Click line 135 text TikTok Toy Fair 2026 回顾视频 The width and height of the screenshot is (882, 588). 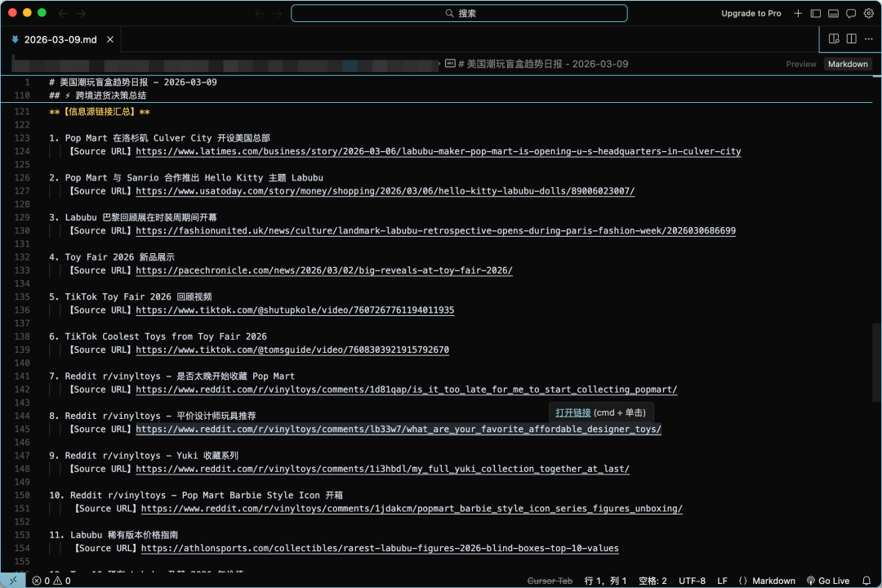[x=138, y=296]
